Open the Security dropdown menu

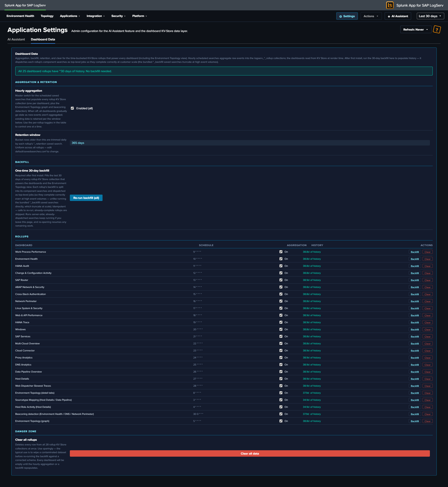click(118, 16)
